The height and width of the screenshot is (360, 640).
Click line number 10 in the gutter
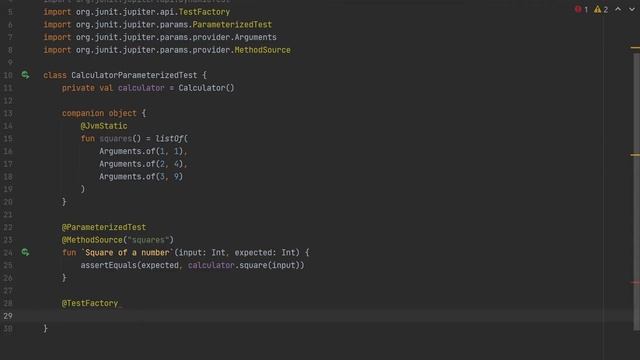click(8, 75)
